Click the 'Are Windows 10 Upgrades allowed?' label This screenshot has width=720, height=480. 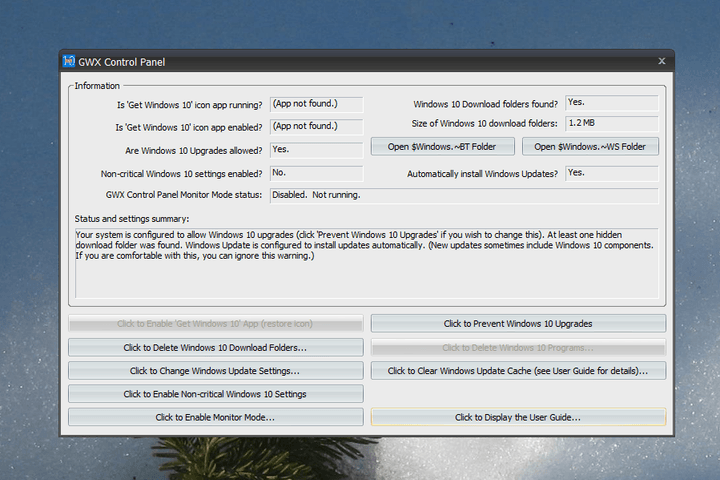(x=194, y=151)
